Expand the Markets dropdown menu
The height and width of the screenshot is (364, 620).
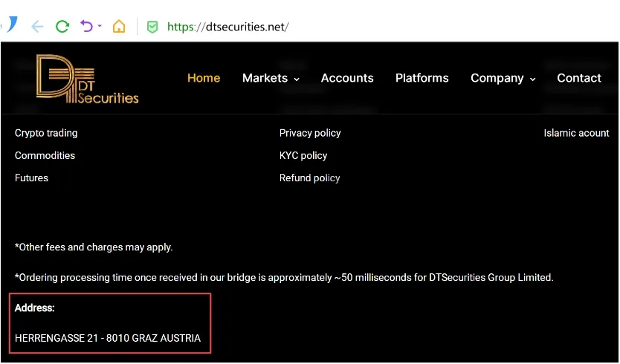pos(271,78)
